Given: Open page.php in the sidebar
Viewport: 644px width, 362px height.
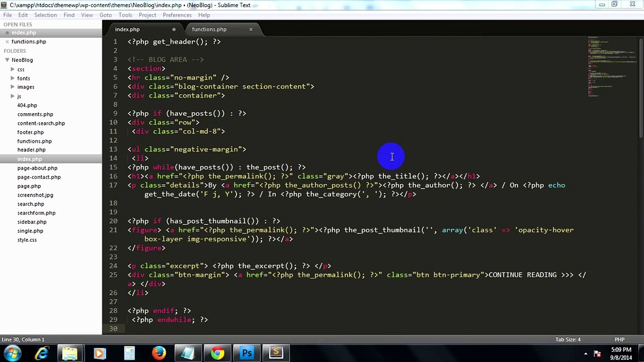Looking at the screenshot, I should 29,186.
